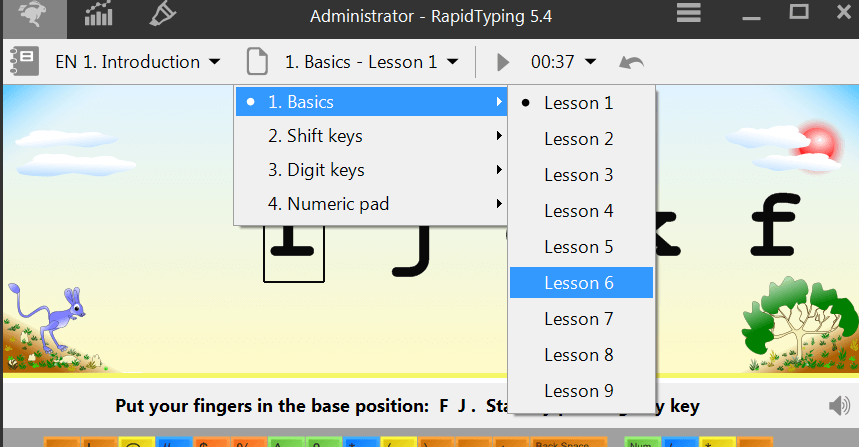Click the lesson document page icon
Viewport: 859px width, 447px height.
click(x=257, y=61)
